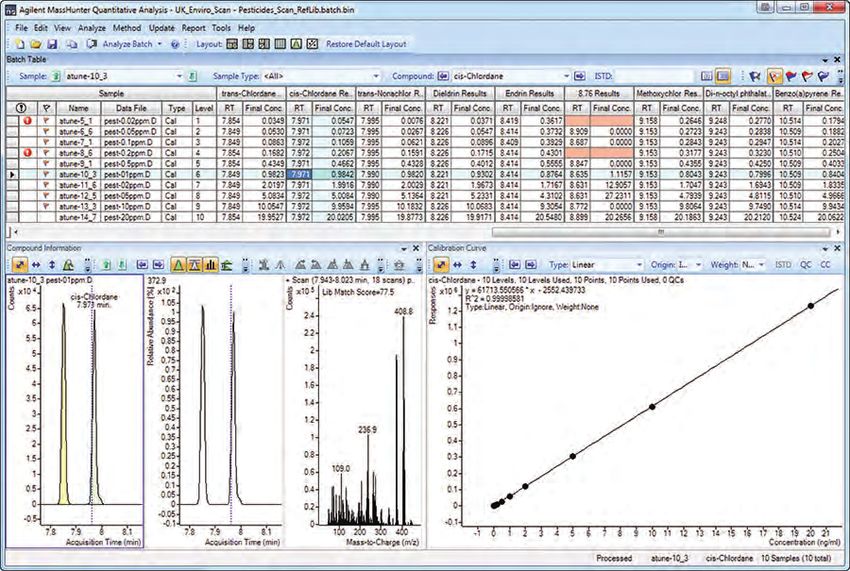Toggle multiple compound table view button
Viewport: 850px width, 571px height.
[723, 76]
